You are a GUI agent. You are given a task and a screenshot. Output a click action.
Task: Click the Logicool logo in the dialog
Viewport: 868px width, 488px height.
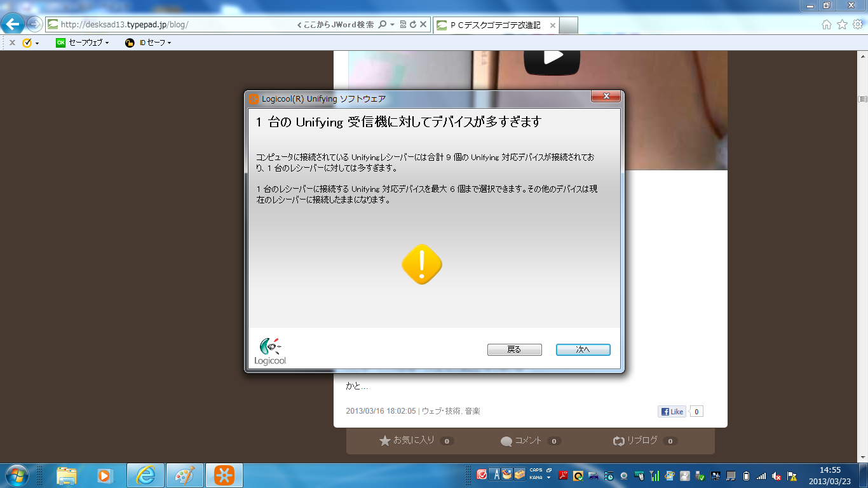(271, 351)
